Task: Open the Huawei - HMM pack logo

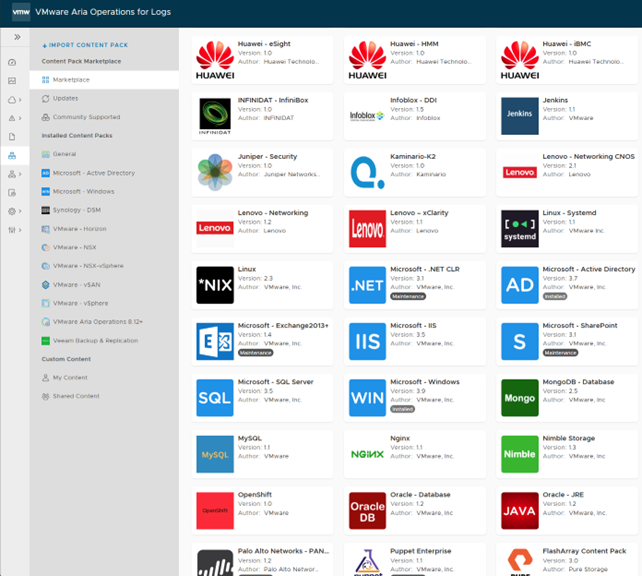Action: 367,60
